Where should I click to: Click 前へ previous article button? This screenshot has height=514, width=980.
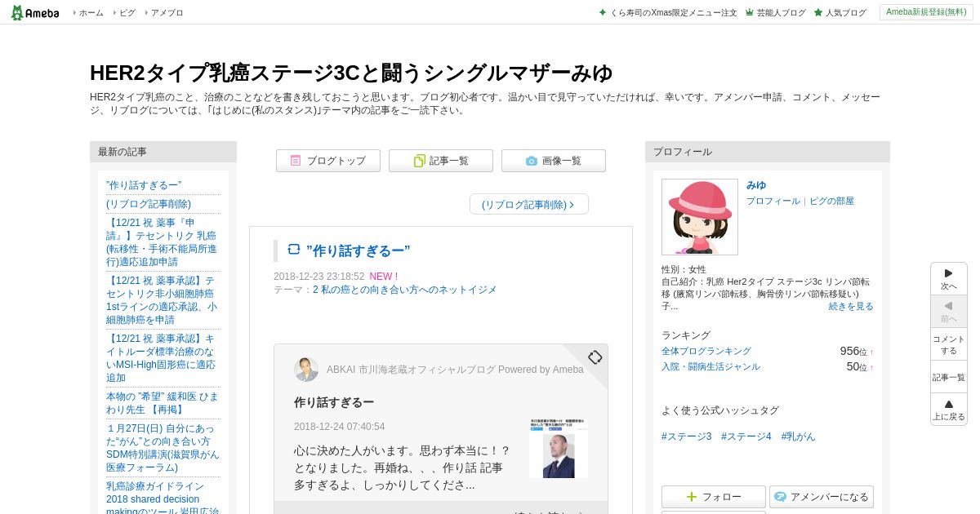[x=949, y=312]
